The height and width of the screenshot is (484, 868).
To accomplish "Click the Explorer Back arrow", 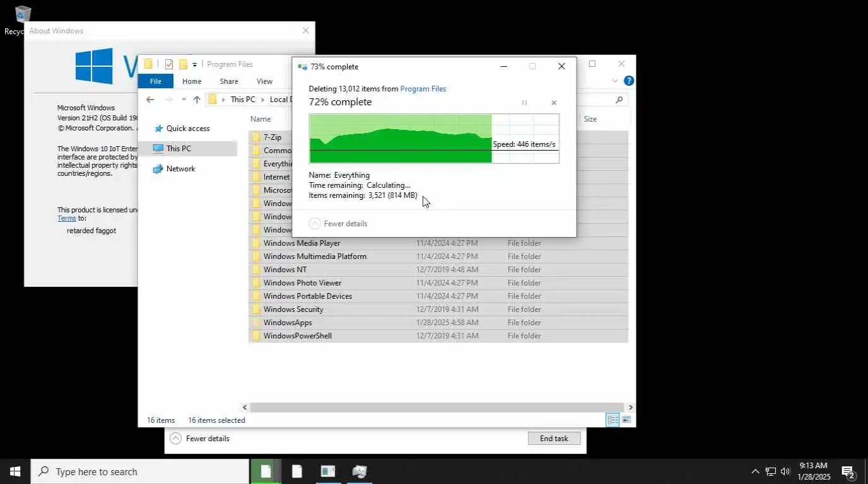I will click(x=150, y=100).
